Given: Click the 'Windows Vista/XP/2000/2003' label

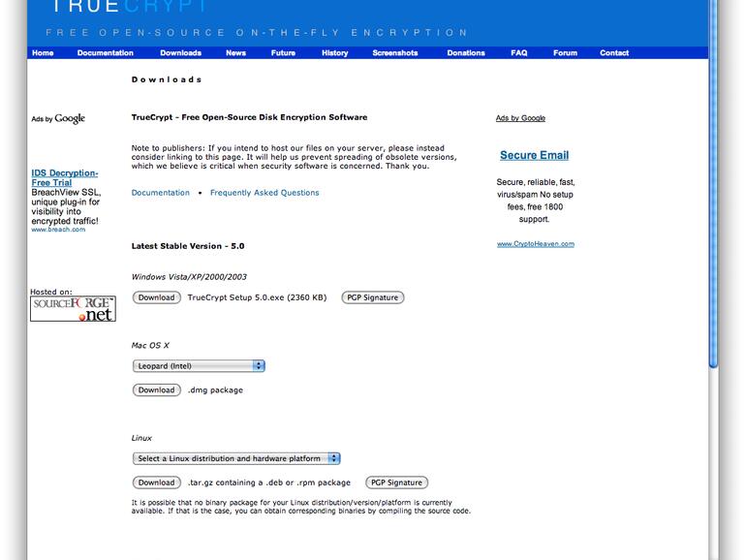Looking at the screenshot, I should [x=189, y=277].
